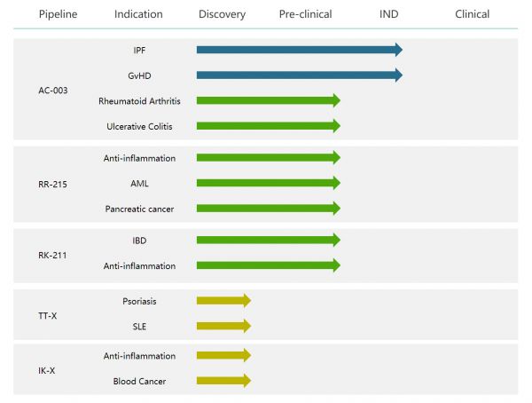Click the yellow SLE progress arrow
Image resolution: width=532 pixels, height=403 pixels.
pyautogui.click(x=223, y=326)
